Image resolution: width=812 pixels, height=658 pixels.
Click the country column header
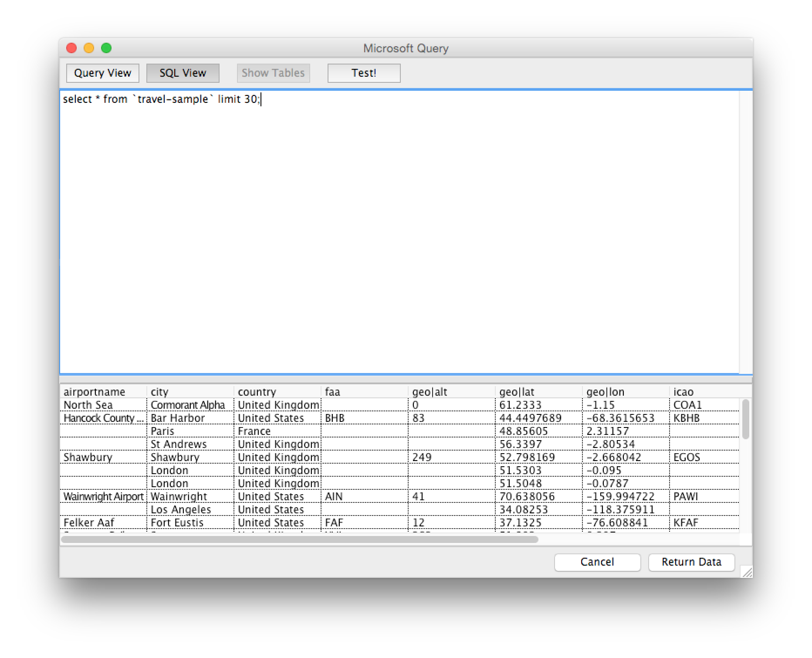pyautogui.click(x=277, y=392)
